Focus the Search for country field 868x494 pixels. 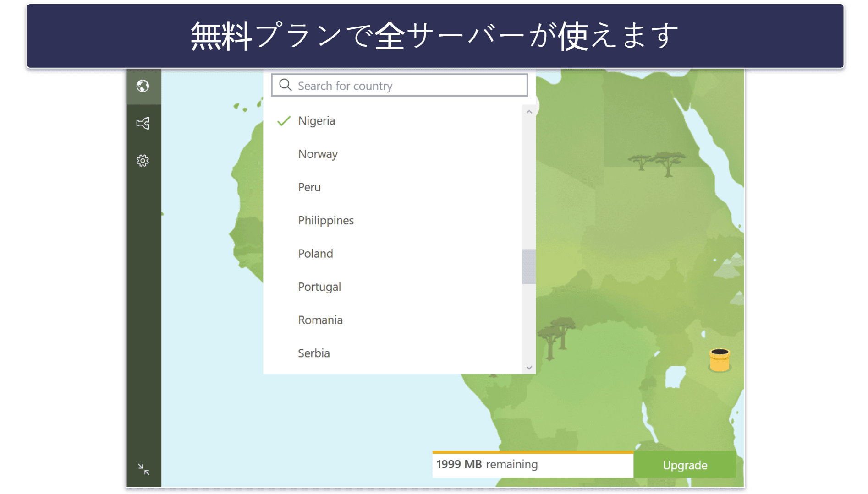[399, 85]
